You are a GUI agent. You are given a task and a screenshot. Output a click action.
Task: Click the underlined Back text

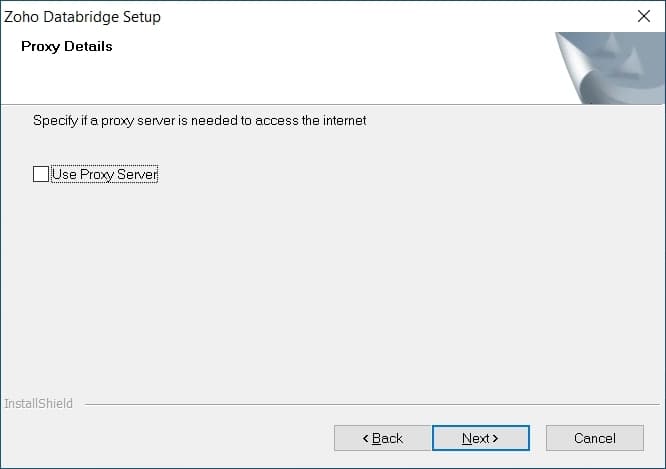click(387, 438)
